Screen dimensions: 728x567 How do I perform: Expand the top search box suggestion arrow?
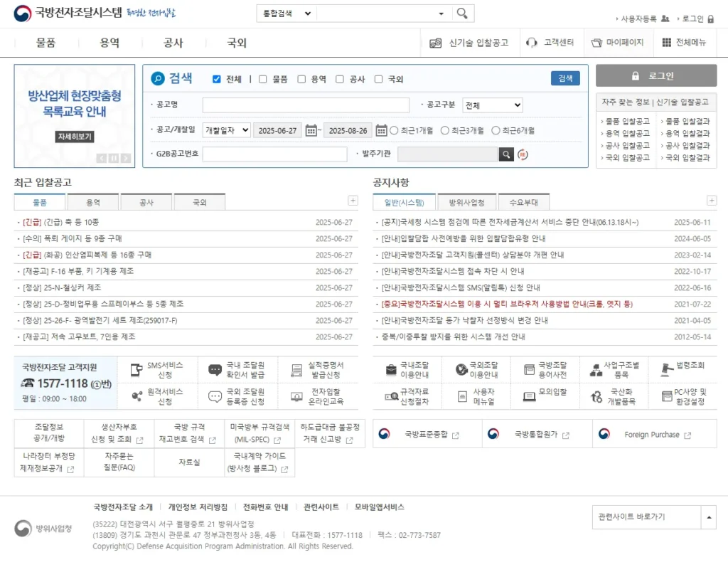coord(441,14)
